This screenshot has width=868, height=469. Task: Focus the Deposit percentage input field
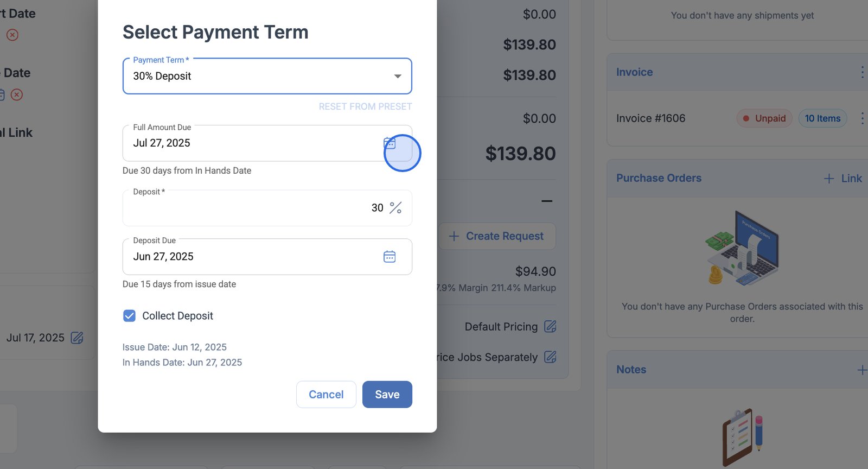click(255, 208)
